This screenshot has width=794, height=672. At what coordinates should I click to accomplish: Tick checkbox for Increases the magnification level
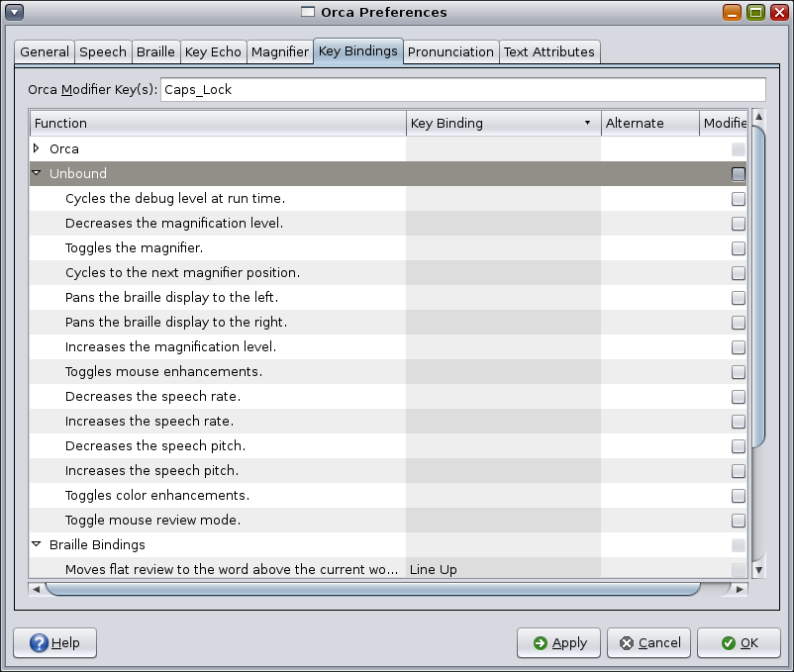click(x=739, y=347)
